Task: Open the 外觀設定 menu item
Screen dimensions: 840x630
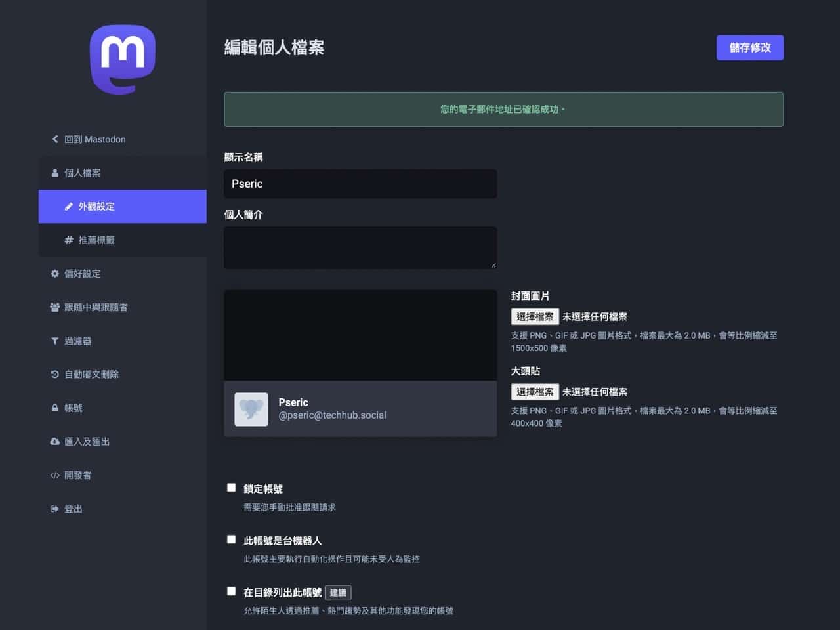Action: pos(123,207)
